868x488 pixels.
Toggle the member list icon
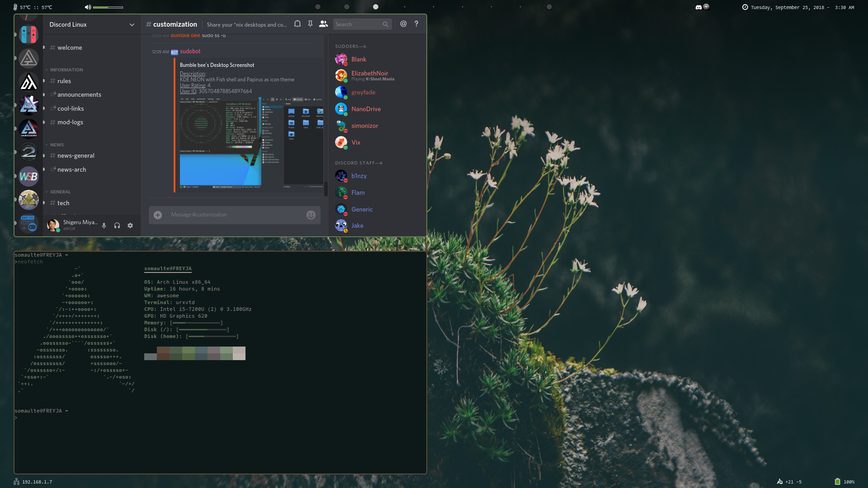coord(323,24)
